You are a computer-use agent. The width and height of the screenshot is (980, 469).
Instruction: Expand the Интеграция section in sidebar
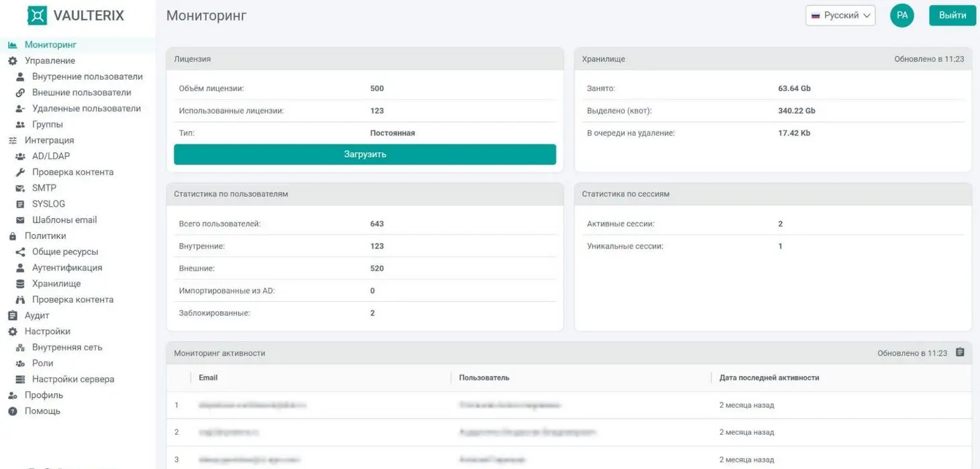pos(49,141)
